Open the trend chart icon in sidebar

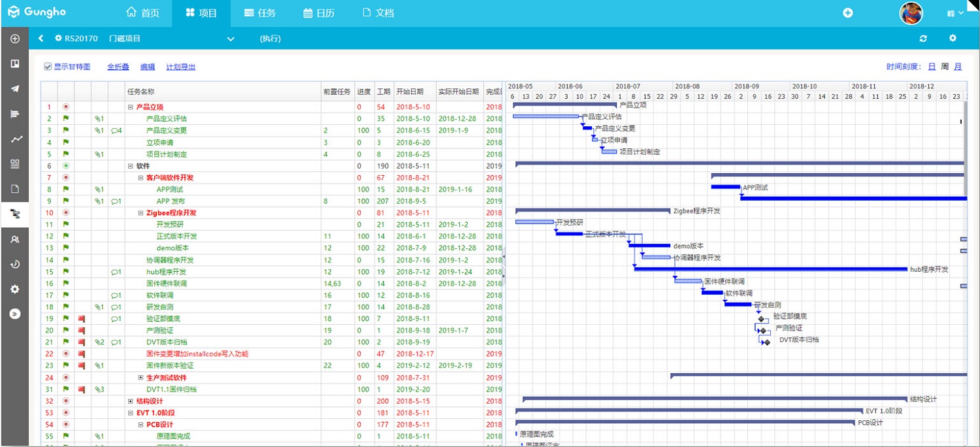[14, 139]
